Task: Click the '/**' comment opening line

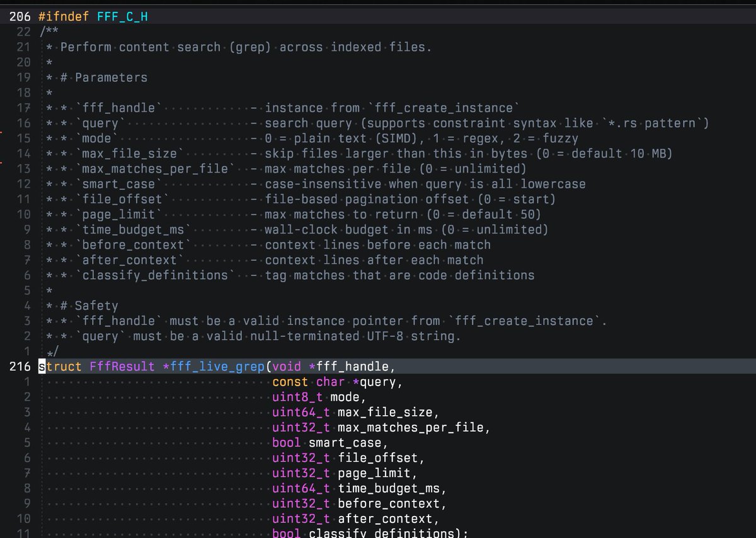Action: coord(49,31)
